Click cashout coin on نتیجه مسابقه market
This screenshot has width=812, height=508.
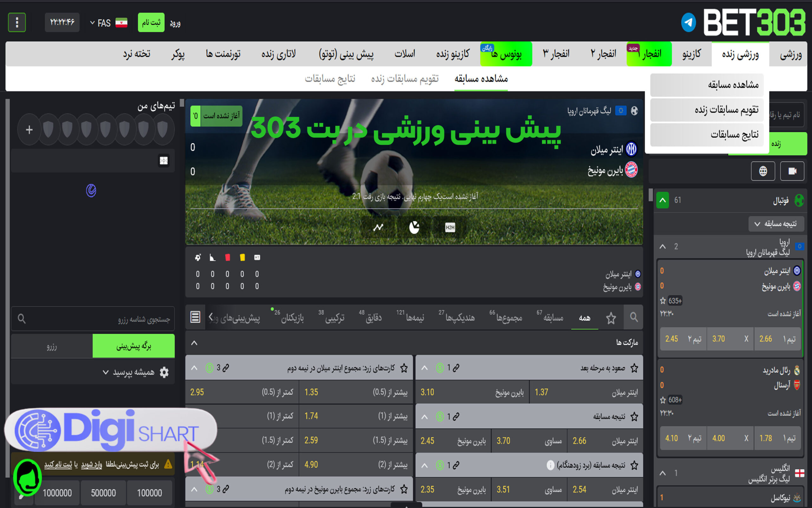pyautogui.click(x=440, y=417)
